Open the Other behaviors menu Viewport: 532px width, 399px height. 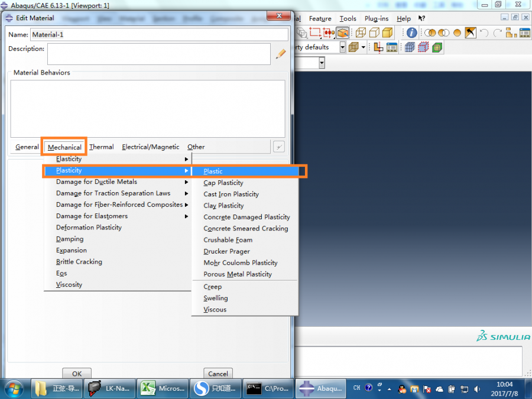[196, 147]
